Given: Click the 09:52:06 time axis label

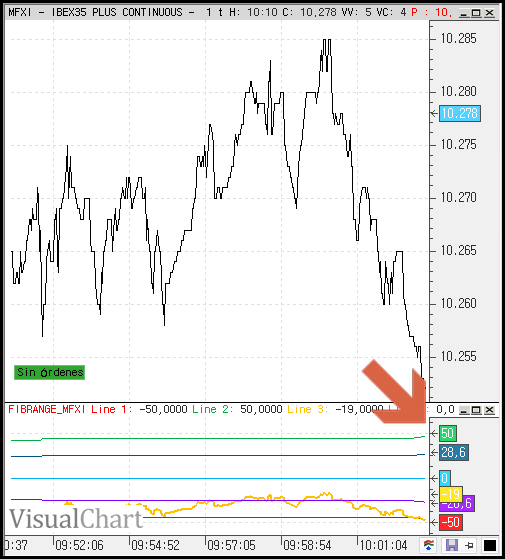Looking at the screenshot, I should point(79,545).
